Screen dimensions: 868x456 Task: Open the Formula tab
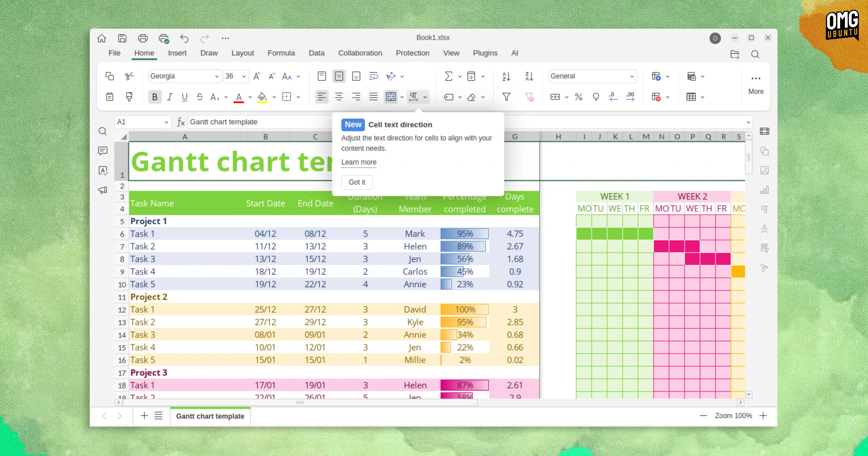coord(281,53)
